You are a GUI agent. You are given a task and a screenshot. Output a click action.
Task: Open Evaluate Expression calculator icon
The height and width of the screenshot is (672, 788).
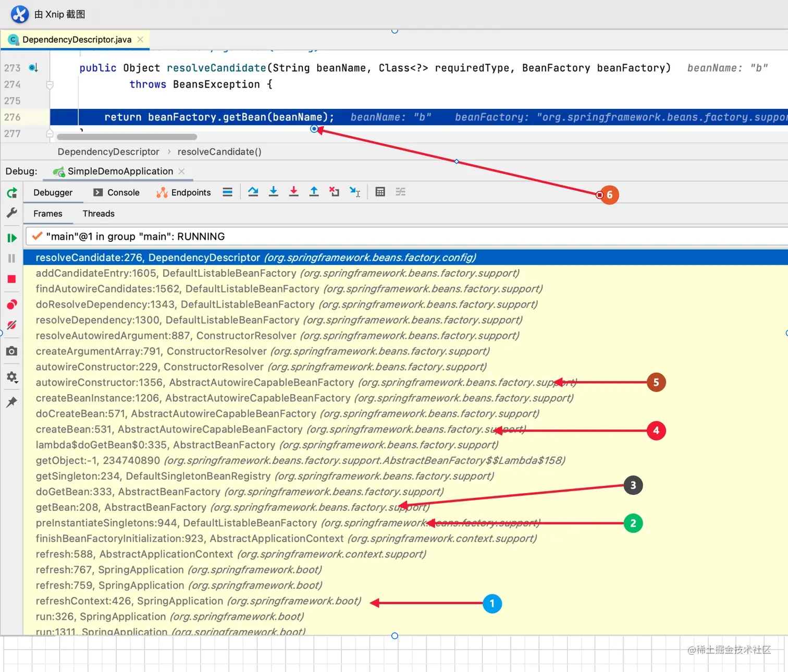tap(380, 192)
